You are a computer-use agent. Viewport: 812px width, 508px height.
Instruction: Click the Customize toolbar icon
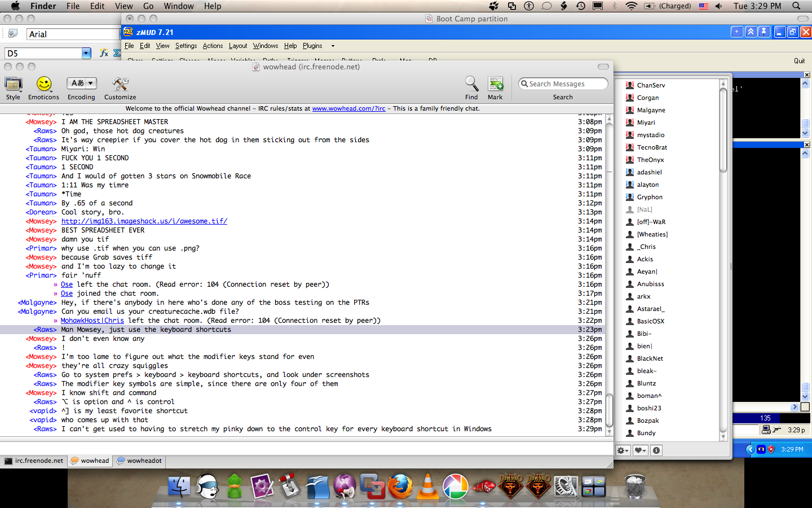point(120,85)
